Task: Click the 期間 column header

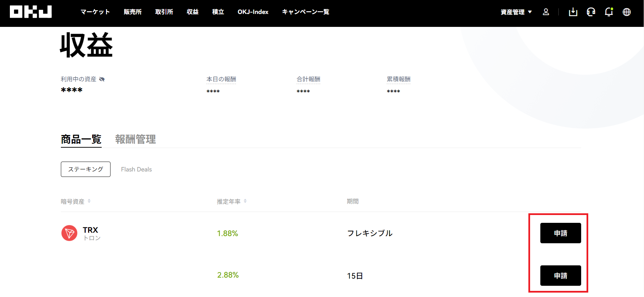Action: 353,201
